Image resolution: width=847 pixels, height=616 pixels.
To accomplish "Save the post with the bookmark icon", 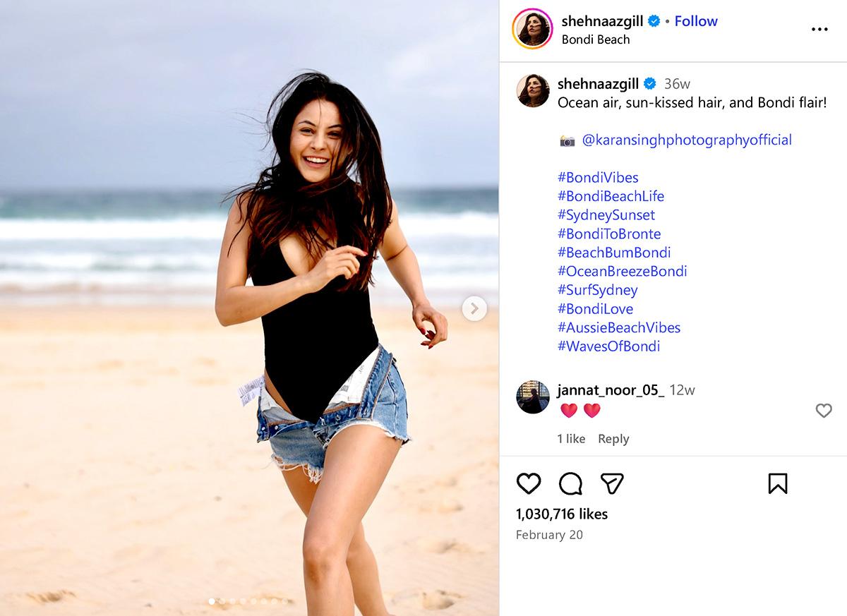I will click(x=777, y=483).
